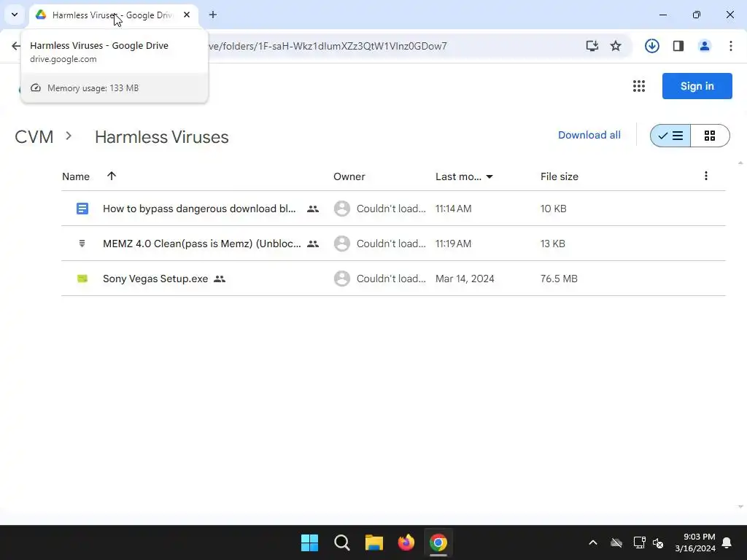Image resolution: width=747 pixels, height=560 pixels.
Task: Open MEMZ 4.0 Clean file
Action: pos(201,244)
